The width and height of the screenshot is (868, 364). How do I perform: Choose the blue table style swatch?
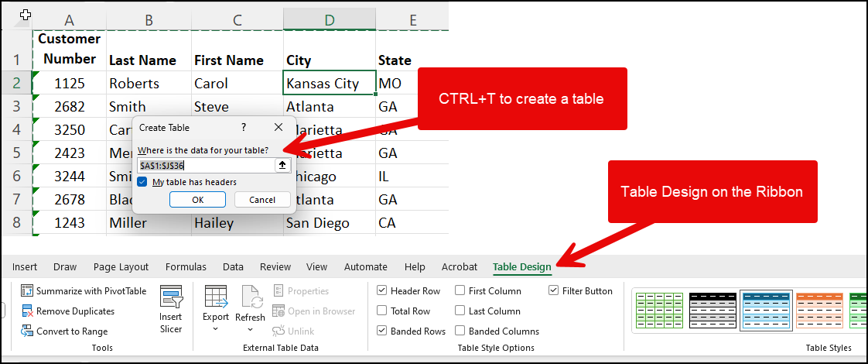766,311
